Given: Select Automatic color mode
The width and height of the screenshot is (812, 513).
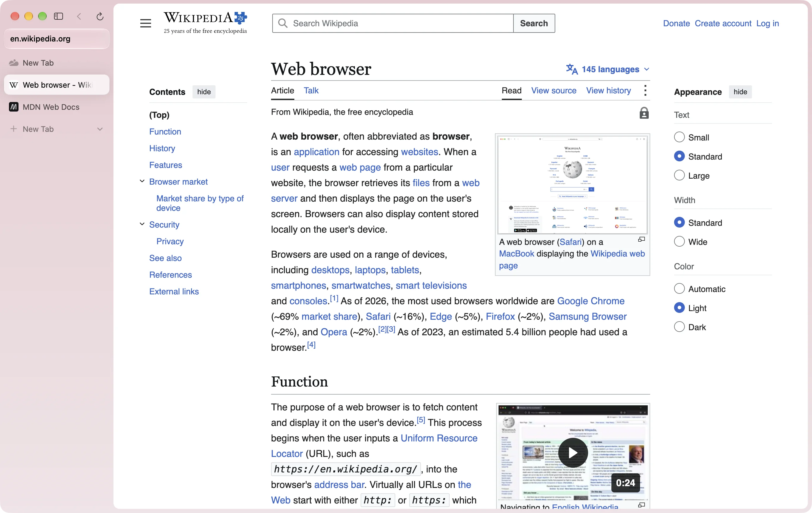Looking at the screenshot, I should [x=679, y=289].
